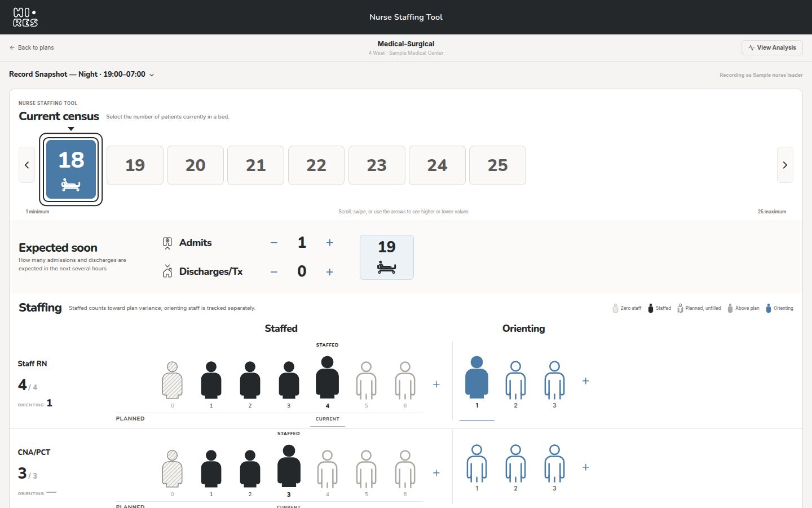
Task: Add more CNA/PCT orienting slots
Action: point(586,467)
